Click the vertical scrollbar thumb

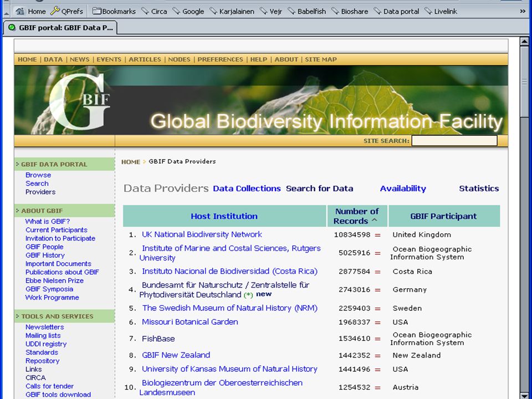pyautogui.click(x=524, y=82)
